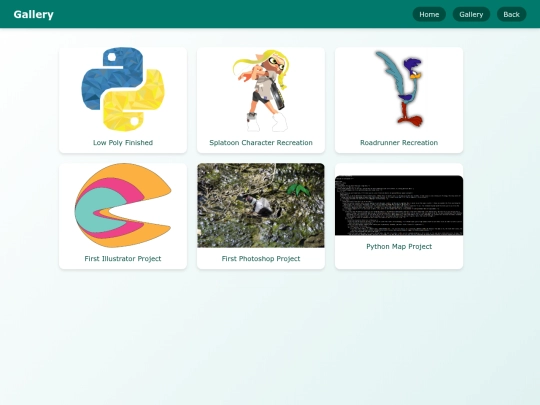Select the "Splatoon Character Recreation" caption

click(x=261, y=143)
